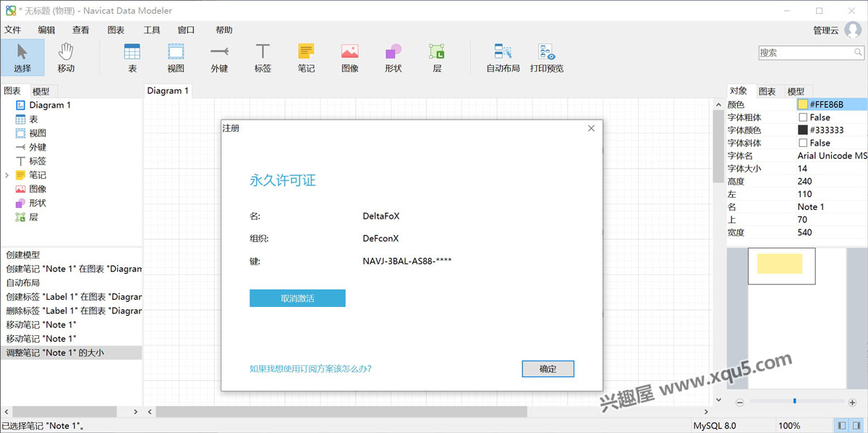Select history entry 自动布局
Viewport: 868px width, 433px height.
click(x=23, y=282)
